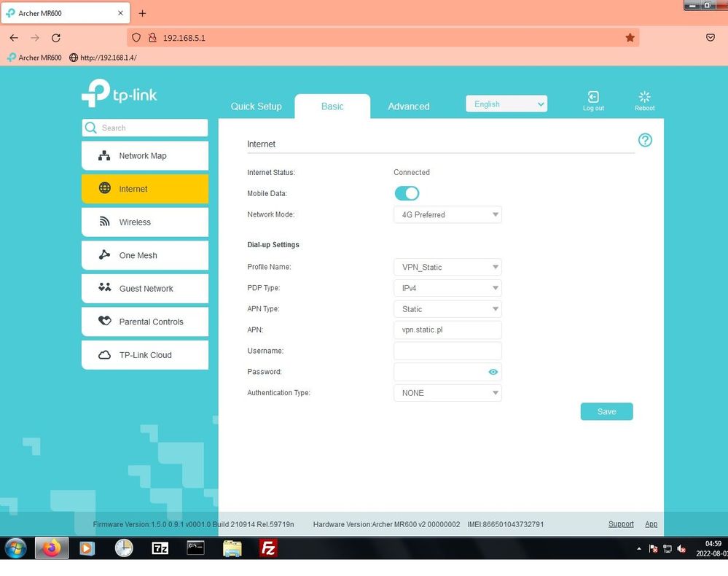This screenshot has height=576, width=728.
Task: Open the Network Map section
Action: 144,155
